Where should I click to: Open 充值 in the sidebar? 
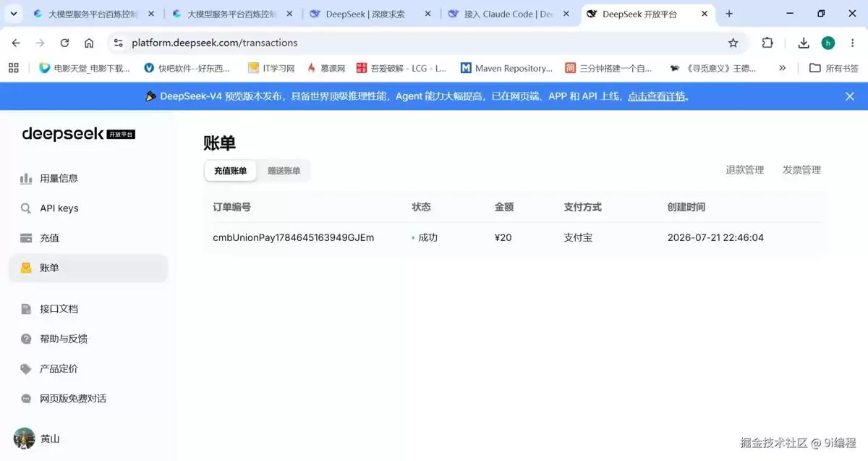coord(88,238)
